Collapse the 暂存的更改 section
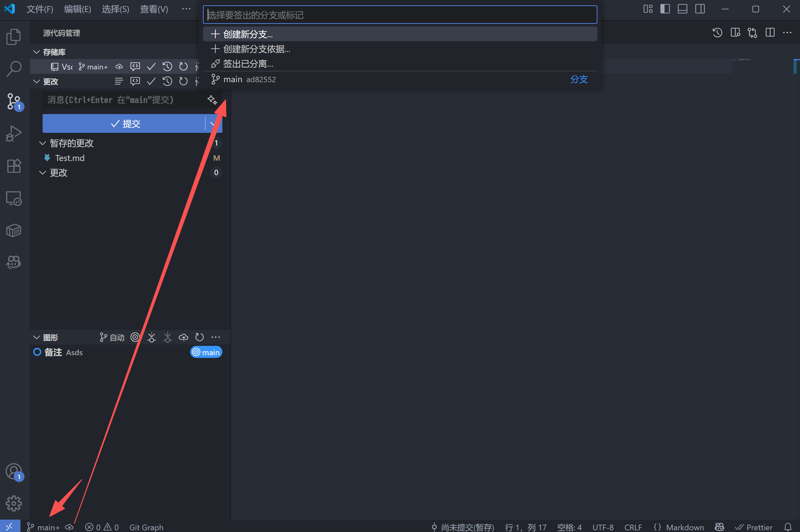The height and width of the screenshot is (532, 800). point(42,143)
